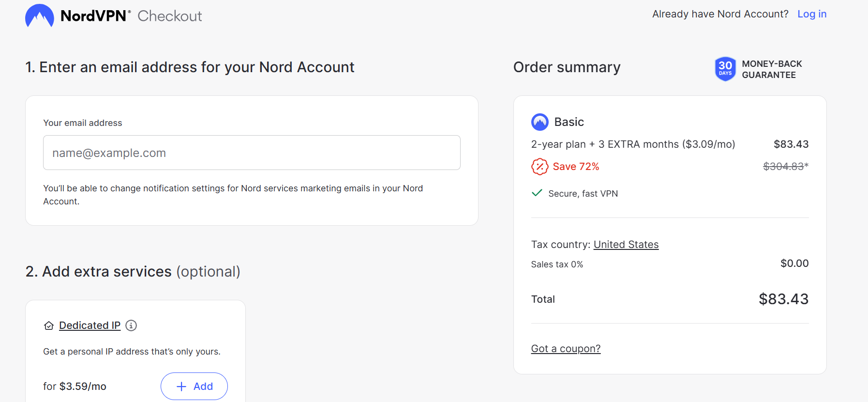Click the 2-year plan description line
The image size is (868, 402).
coord(633,144)
